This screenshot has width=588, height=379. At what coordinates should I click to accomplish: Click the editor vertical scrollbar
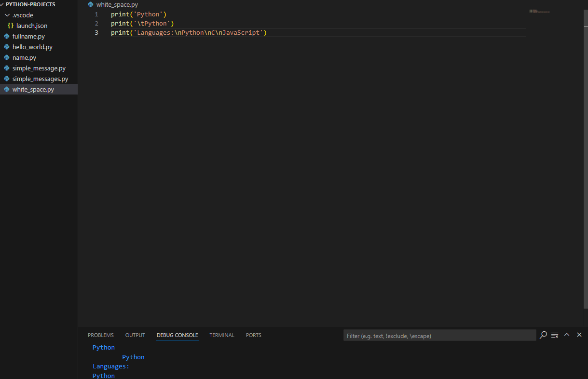(x=586, y=159)
